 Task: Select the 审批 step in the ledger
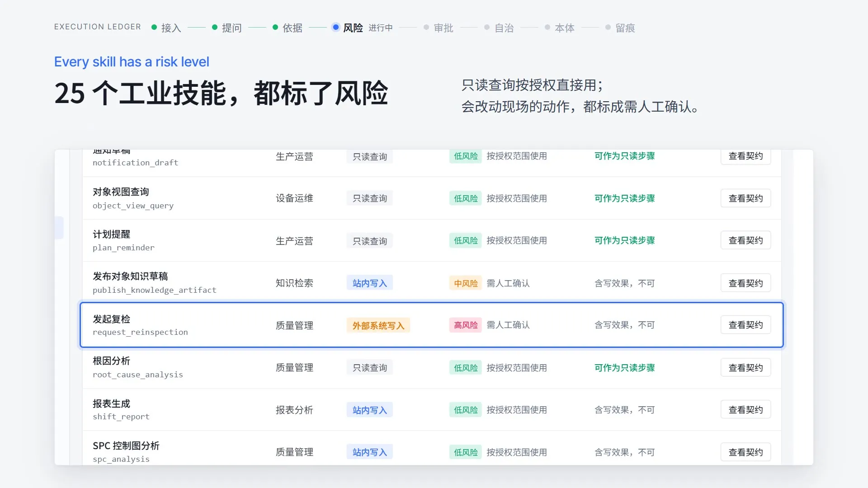tap(439, 28)
